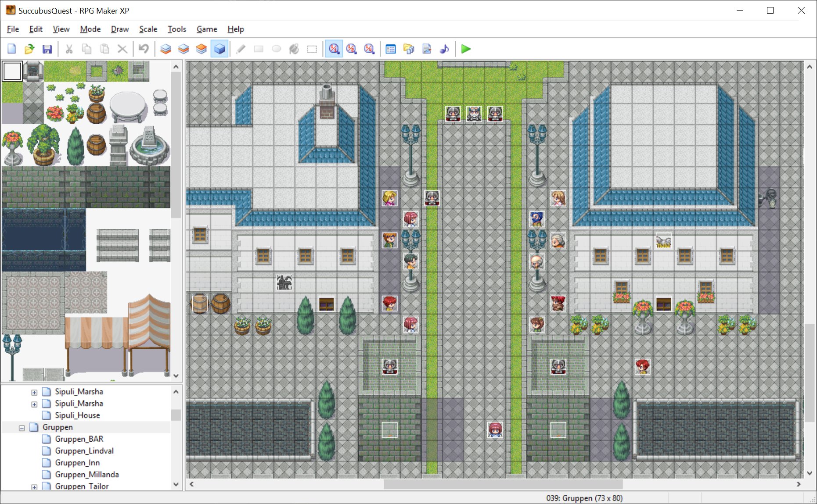Open the Draw menu
This screenshot has height=504, width=817.
pos(119,29)
